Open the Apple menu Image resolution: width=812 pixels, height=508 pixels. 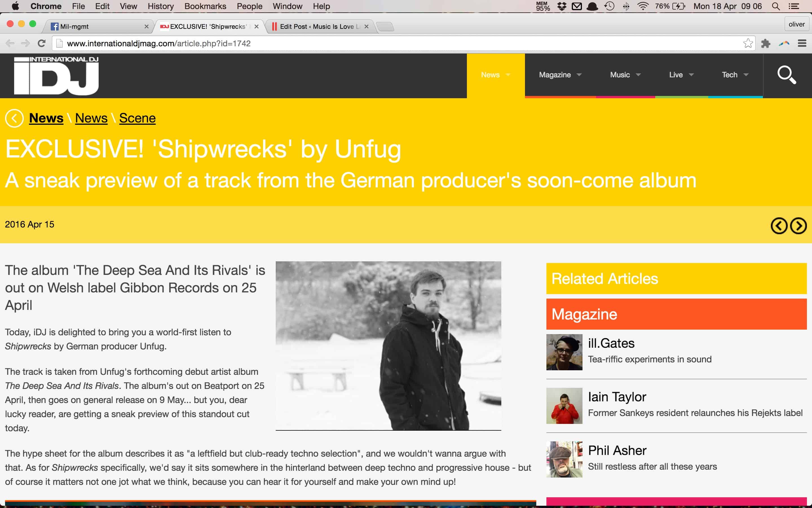[16, 6]
